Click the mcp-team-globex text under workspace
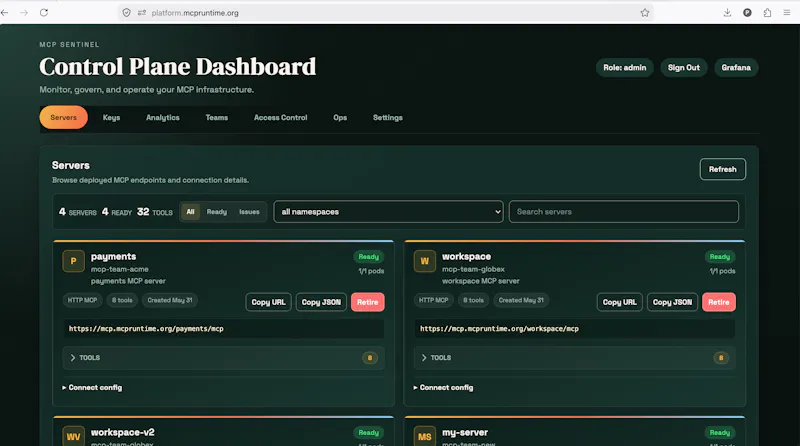 click(473, 269)
